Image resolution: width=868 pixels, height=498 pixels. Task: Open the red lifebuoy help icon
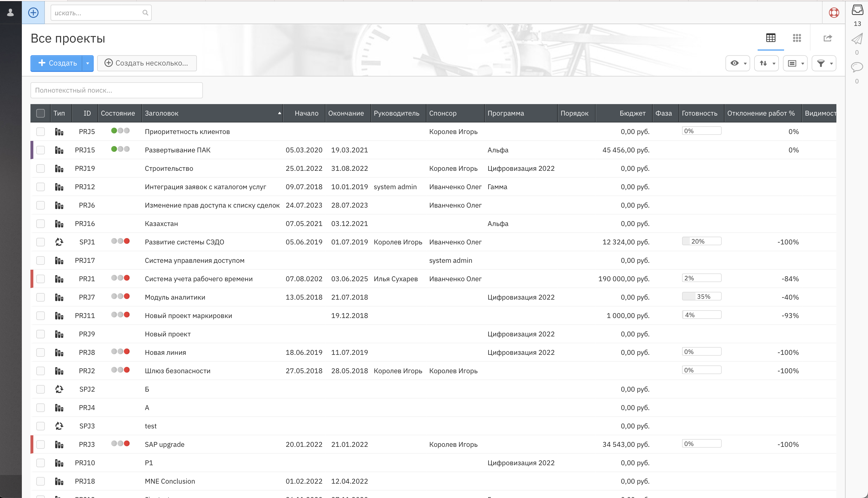[x=834, y=13]
